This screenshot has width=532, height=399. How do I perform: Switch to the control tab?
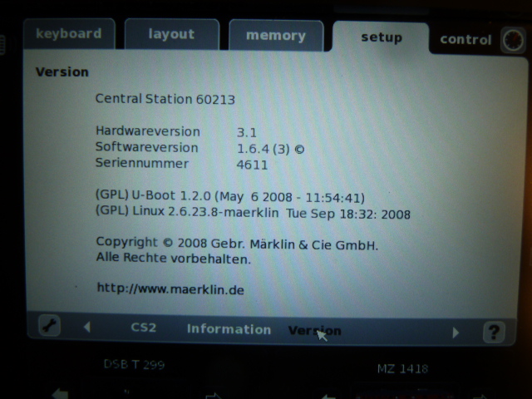(x=465, y=40)
